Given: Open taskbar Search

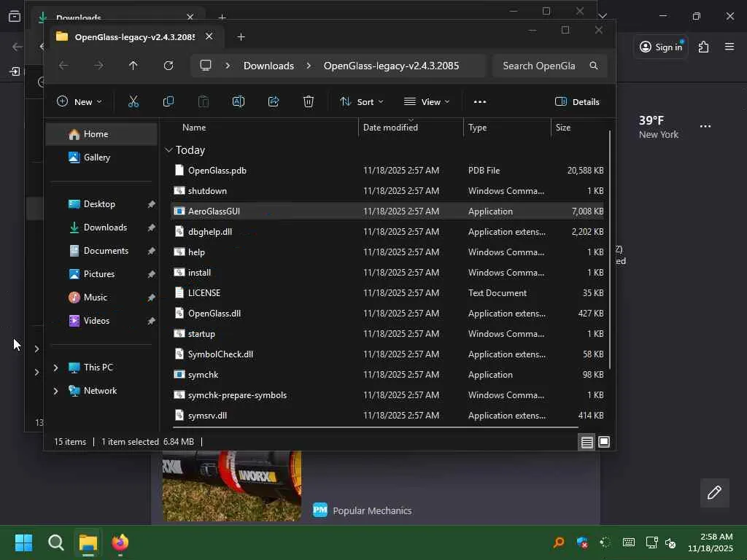Looking at the screenshot, I should 55,542.
